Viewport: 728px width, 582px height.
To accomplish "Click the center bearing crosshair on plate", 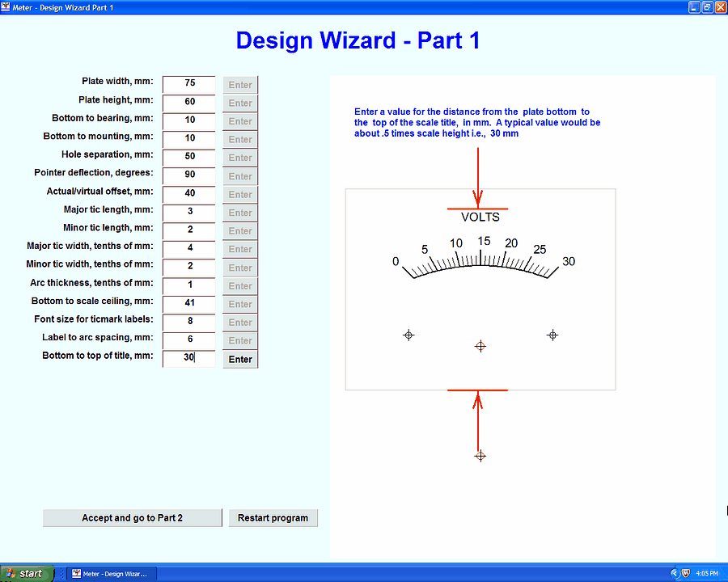I will pos(480,346).
